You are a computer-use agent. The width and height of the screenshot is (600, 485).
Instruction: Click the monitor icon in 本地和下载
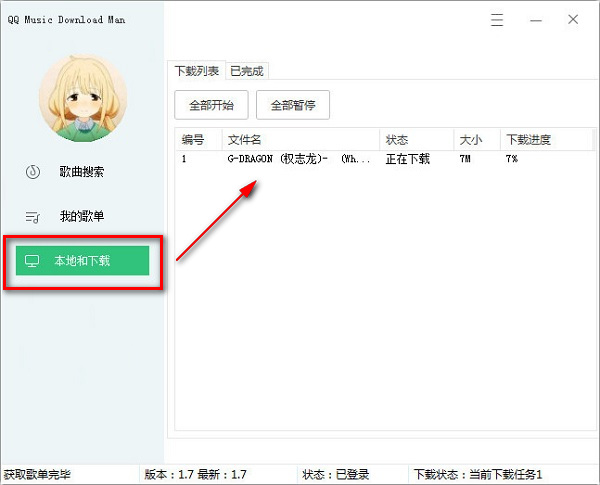point(32,261)
